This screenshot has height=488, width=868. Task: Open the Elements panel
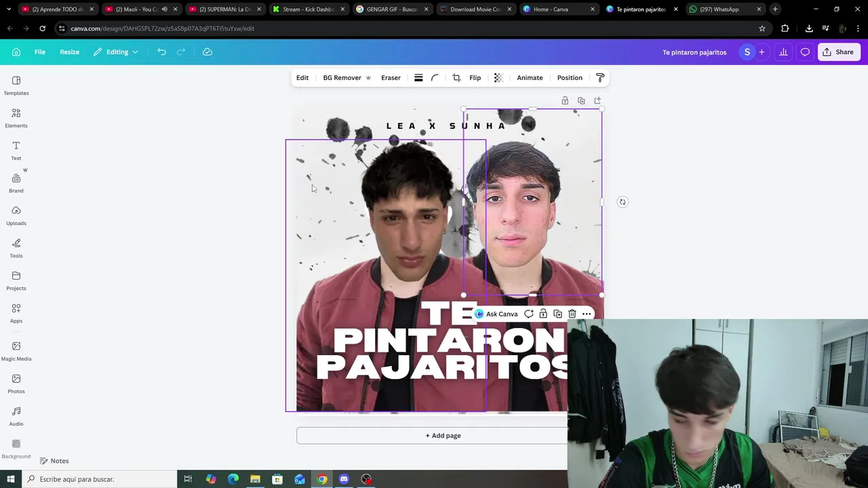click(x=16, y=118)
